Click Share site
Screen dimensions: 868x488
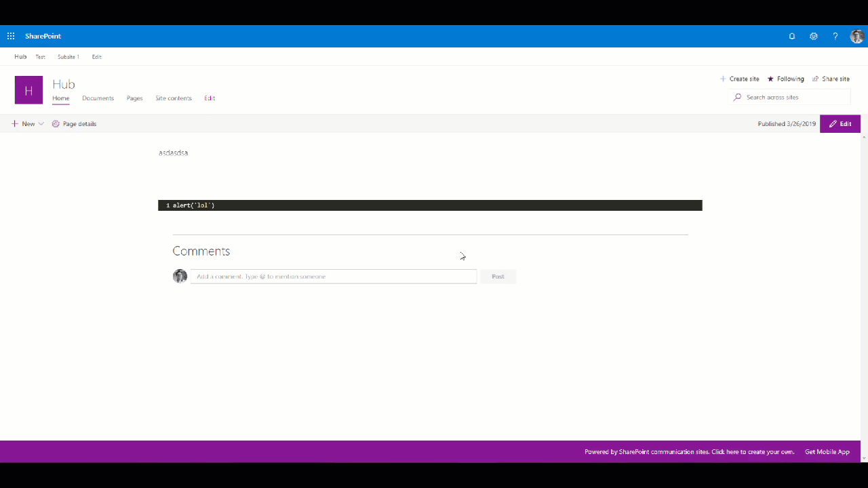coord(831,79)
